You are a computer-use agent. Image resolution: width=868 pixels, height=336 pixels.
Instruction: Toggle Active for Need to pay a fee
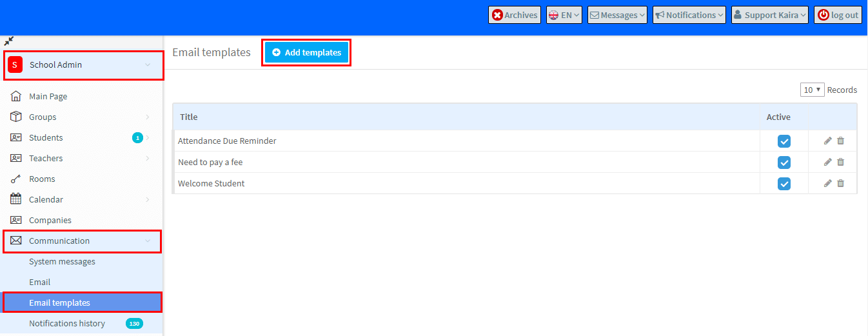click(x=784, y=163)
